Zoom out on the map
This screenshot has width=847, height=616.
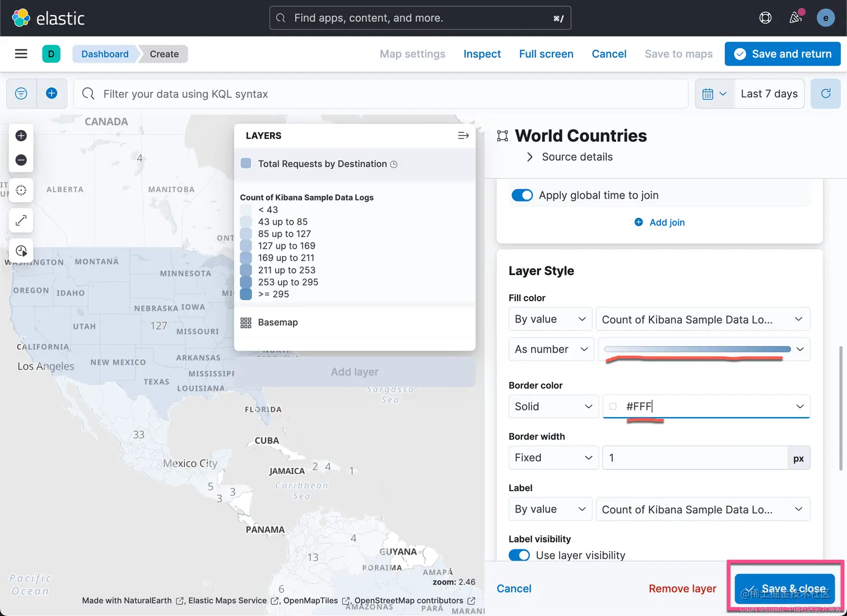[x=21, y=160]
